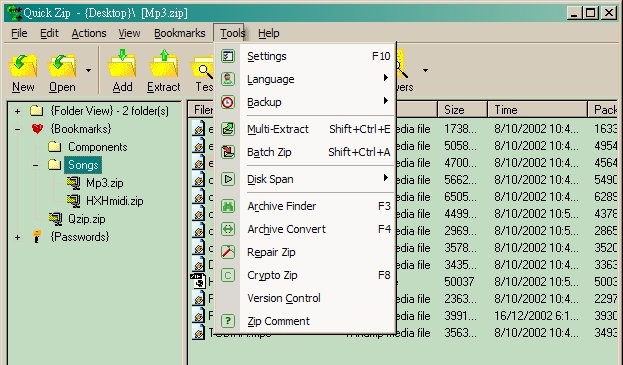Sort the file list by Packed column
Image resolution: width=623 pixels, height=365 pixels.
click(602, 109)
